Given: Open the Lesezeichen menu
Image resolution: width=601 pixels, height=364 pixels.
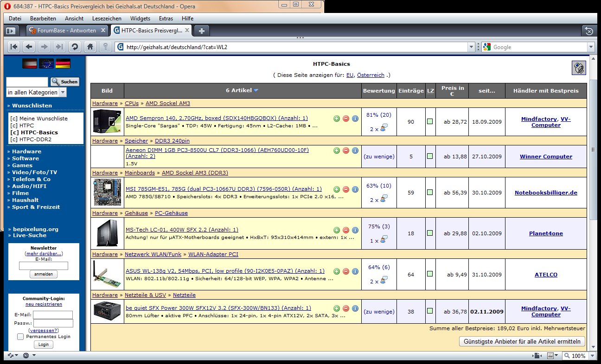Looking at the screenshot, I should [107, 19].
